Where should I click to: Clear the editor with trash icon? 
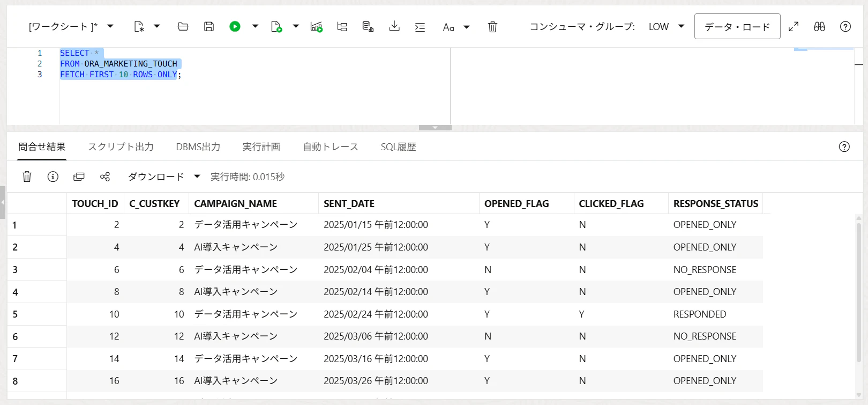(x=492, y=26)
